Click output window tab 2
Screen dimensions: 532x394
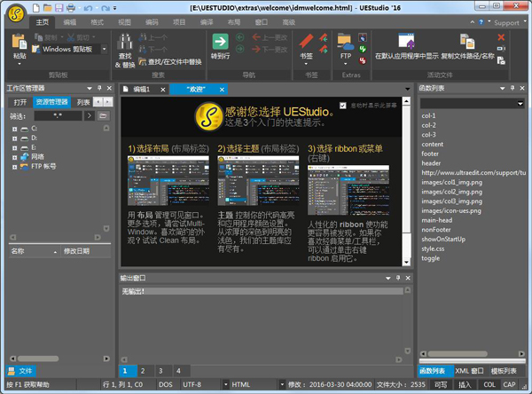coord(143,371)
